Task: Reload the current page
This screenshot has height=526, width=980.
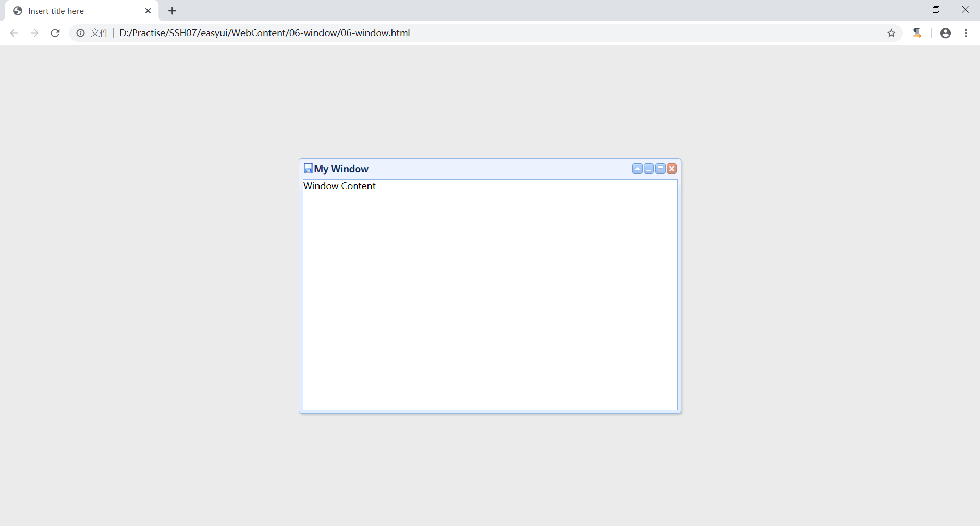Action: [55, 33]
